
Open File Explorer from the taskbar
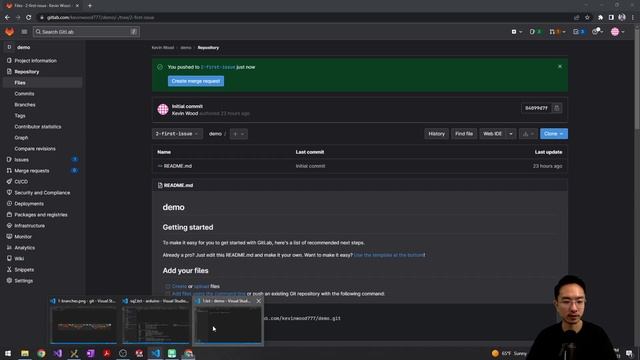pyautogui.click(x=25, y=353)
